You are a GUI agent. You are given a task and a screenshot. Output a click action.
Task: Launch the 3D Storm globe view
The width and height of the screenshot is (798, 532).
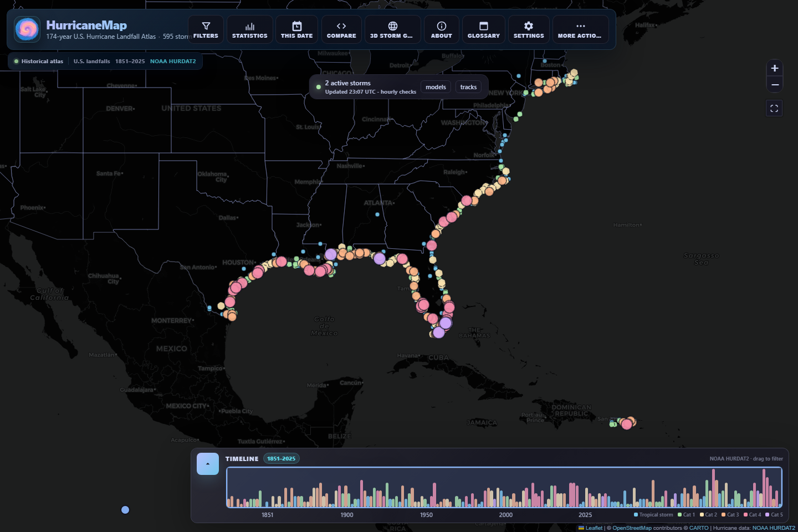pos(392,29)
